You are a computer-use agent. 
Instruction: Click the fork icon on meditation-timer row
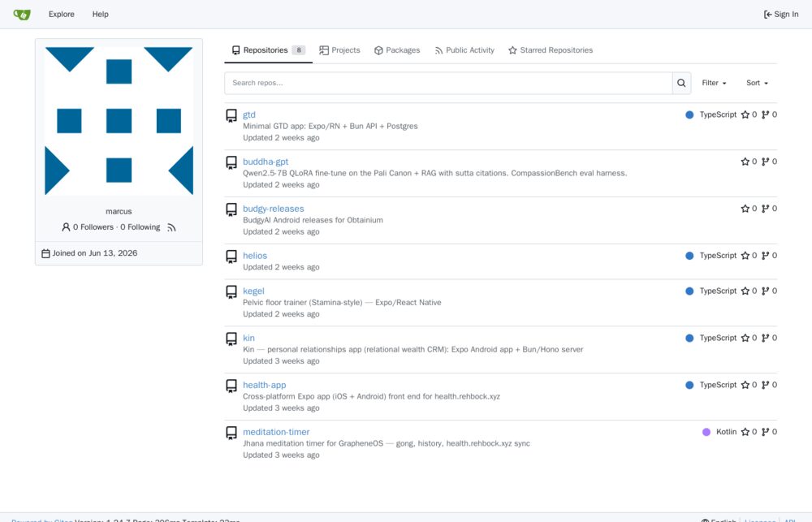(x=766, y=432)
